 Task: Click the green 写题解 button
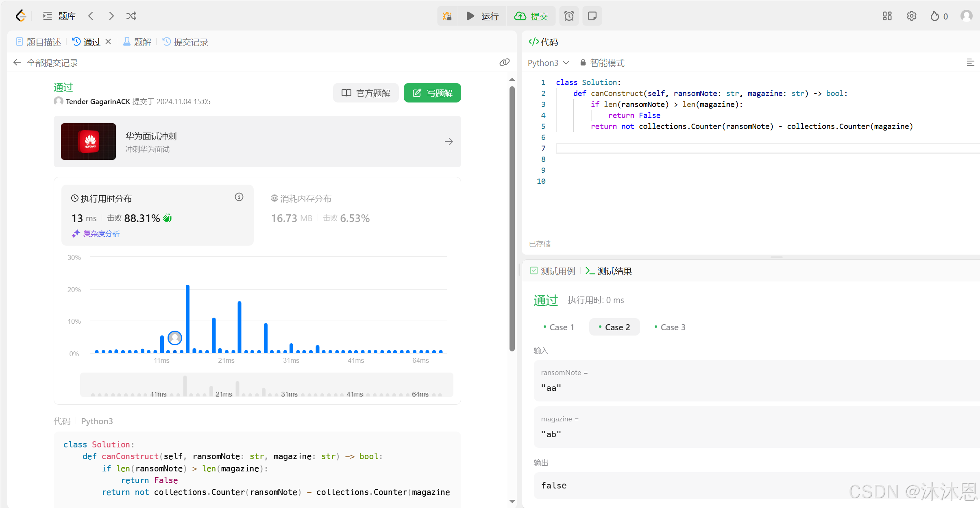point(432,93)
